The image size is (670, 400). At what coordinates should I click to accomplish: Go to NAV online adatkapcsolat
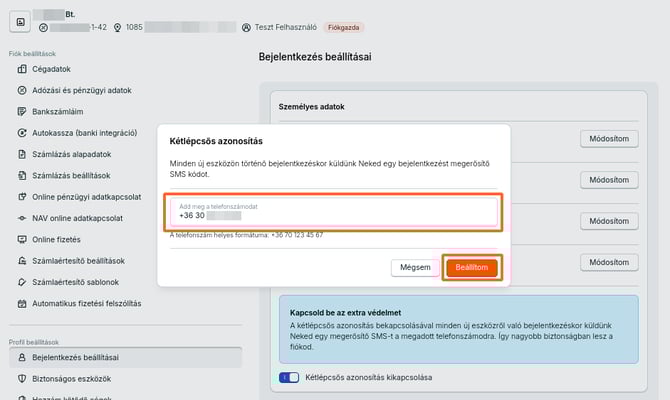[x=81, y=218]
